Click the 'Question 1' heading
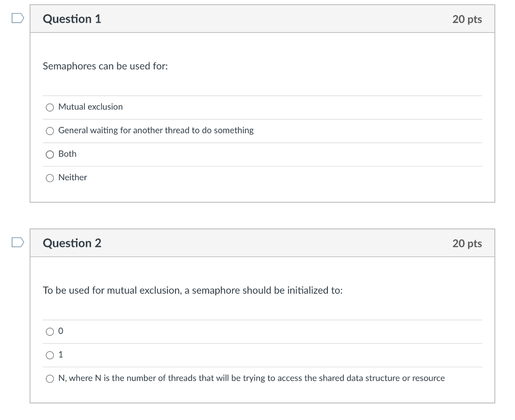Image resolution: width=515 pixels, height=420 pixels. click(x=72, y=19)
